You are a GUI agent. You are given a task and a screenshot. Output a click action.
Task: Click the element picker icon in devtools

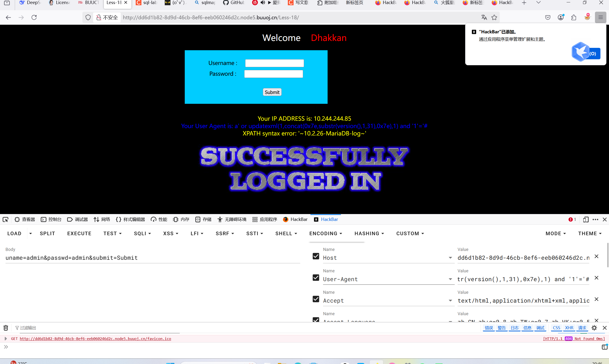point(5,219)
